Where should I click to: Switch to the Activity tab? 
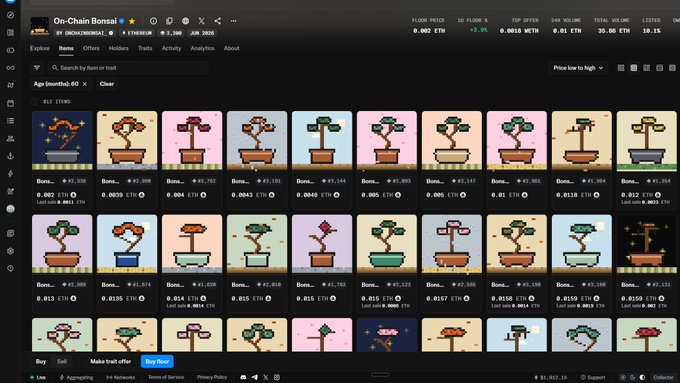click(x=171, y=48)
